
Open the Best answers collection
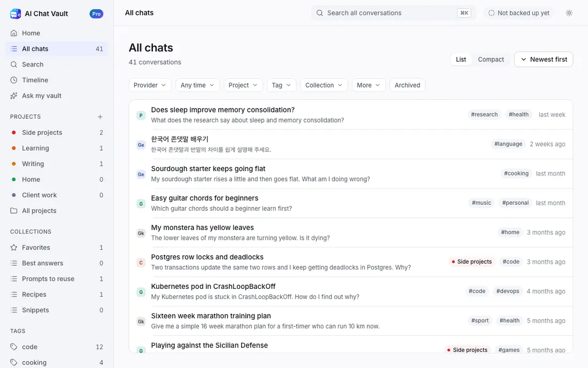(x=57, y=263)
